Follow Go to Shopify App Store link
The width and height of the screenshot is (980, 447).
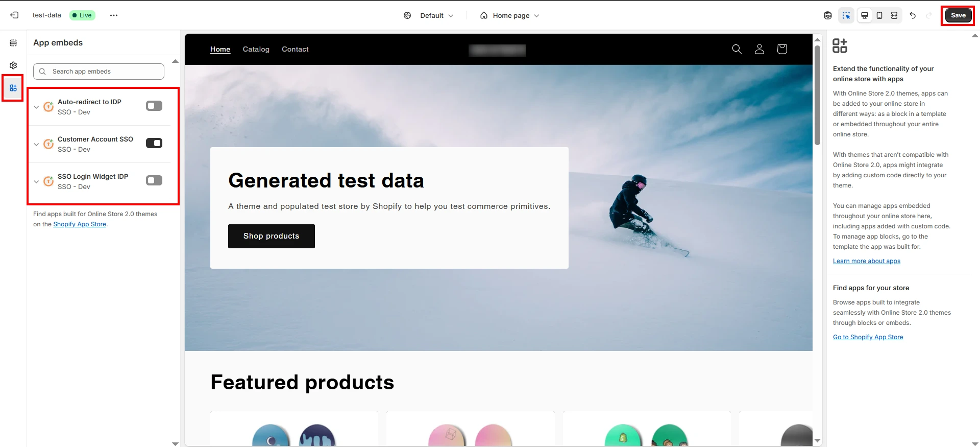pyautogui.click(x=868, y=337)
